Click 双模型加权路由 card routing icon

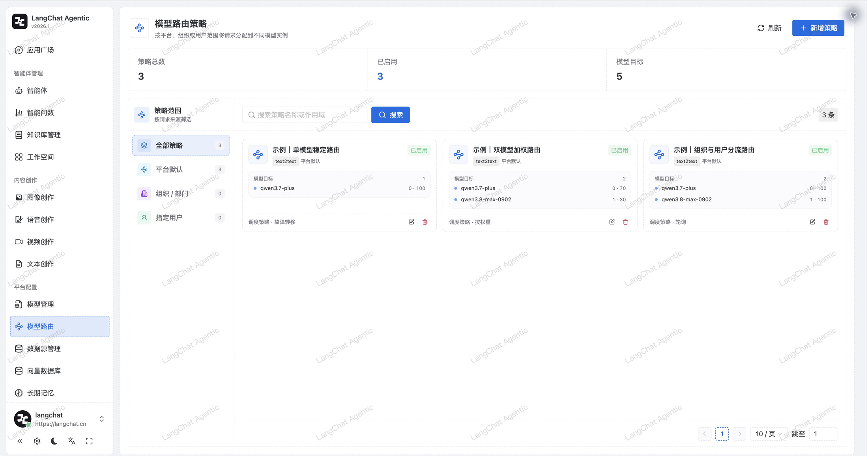tap(458, 154)
